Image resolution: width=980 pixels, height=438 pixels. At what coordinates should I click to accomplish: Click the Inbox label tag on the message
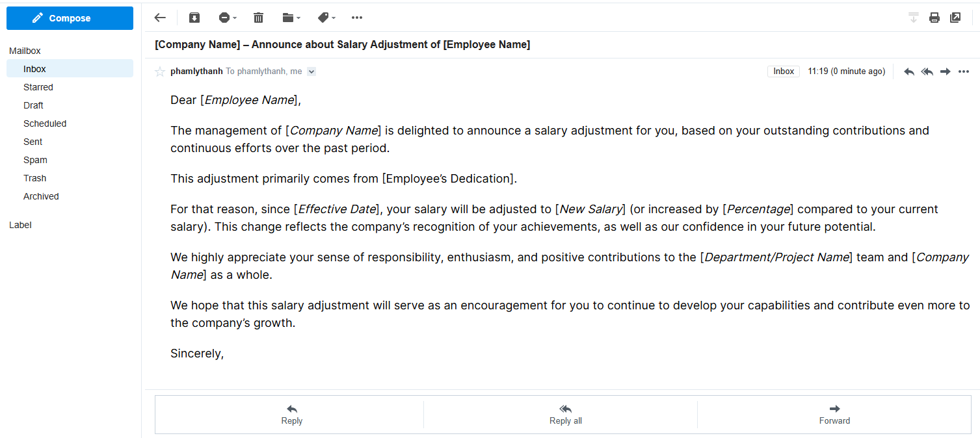click(784, 71)
